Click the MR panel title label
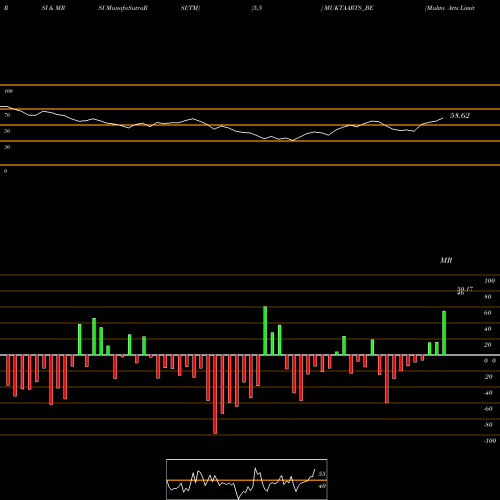The height and width of the screenshot is (500, 500). (446, 260)
